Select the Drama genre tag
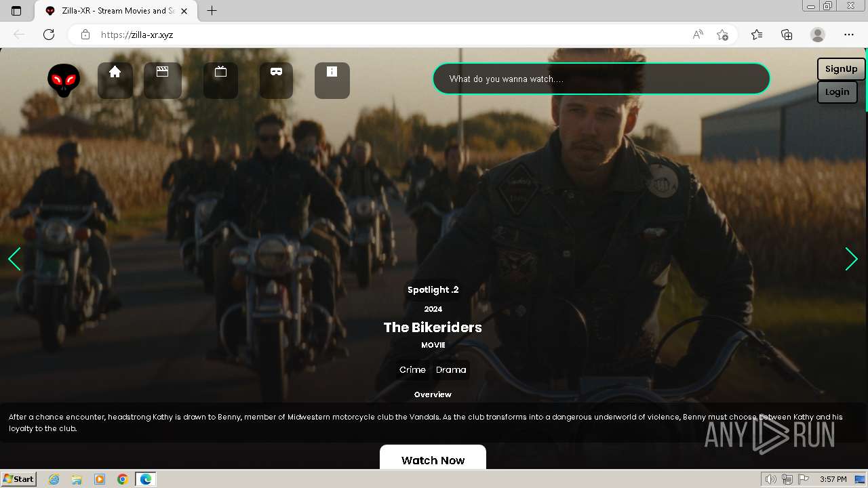Viewport: 868px width, 488px height. (451, 369)
